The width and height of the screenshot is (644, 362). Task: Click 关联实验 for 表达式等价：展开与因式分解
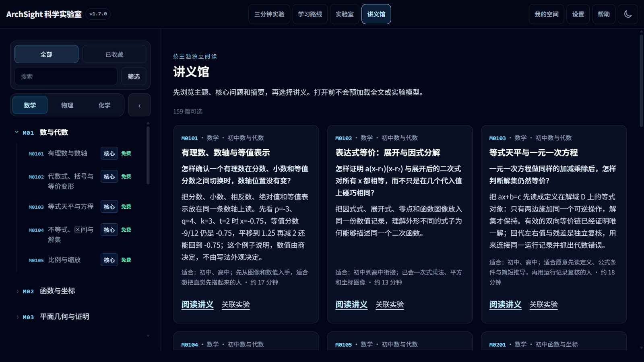tap(390, 304)
